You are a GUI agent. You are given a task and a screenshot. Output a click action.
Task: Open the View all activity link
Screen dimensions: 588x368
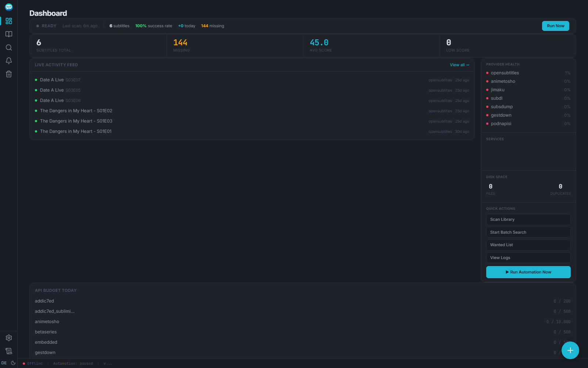point(459,65)
